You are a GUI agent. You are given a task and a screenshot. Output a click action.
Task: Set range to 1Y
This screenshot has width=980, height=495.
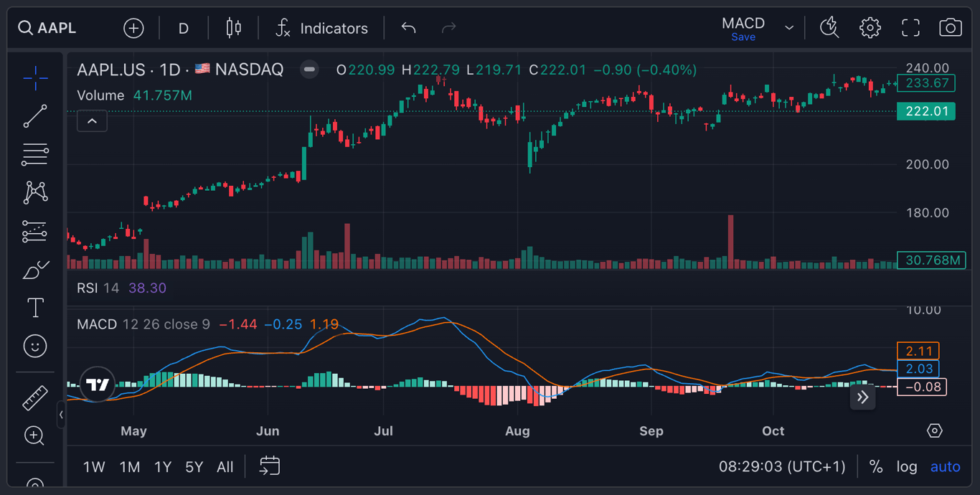(163, 467)
